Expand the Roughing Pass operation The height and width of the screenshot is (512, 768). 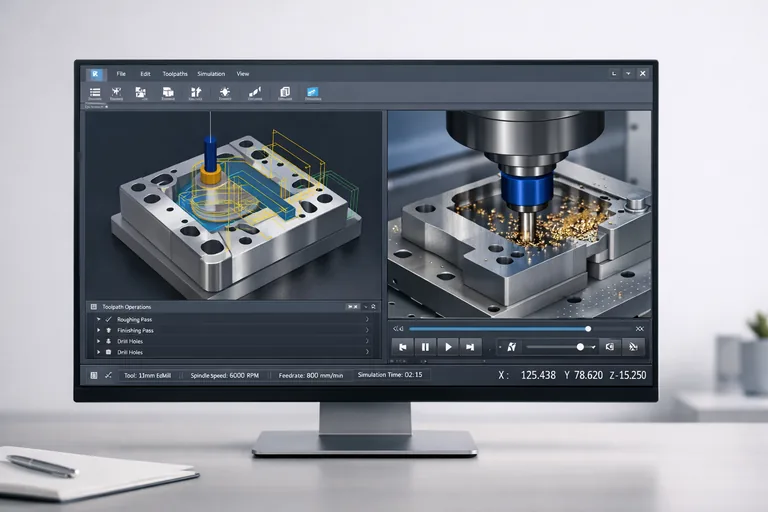coord(98,319)
